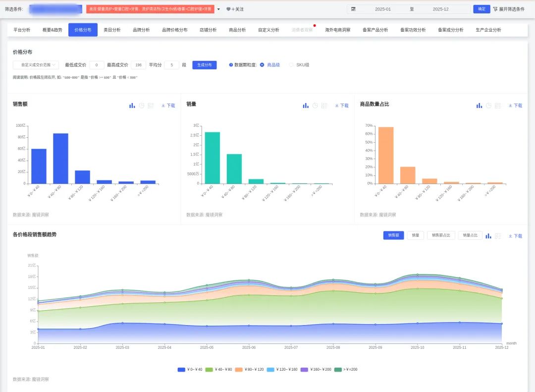
Task: Open the 店铺分析 tab
Action: [x=208, y=30]
